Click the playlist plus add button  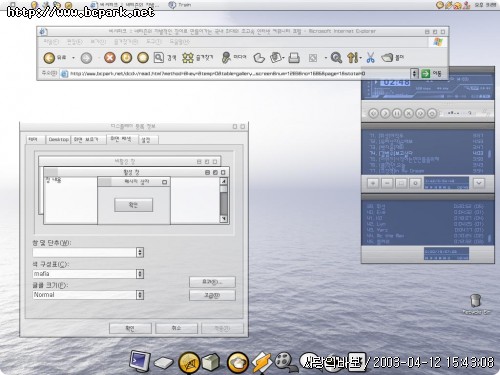373,183
